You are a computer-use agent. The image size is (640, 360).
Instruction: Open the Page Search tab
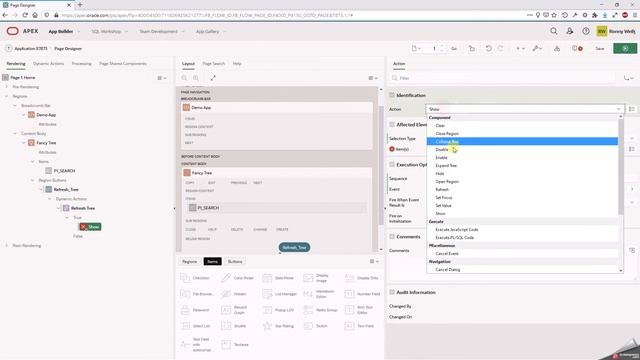click(x=213, y=64)
